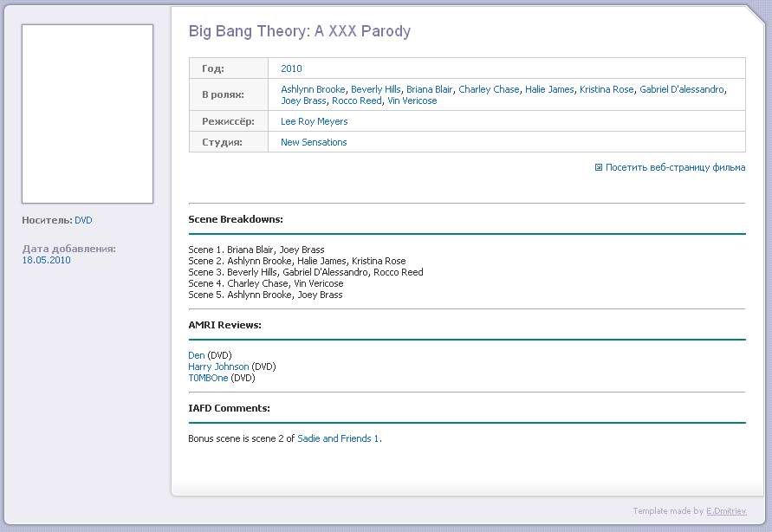772x532 pixels.
Task: Visit the E.Dmitriev template author link
Action: coord(726,511)
